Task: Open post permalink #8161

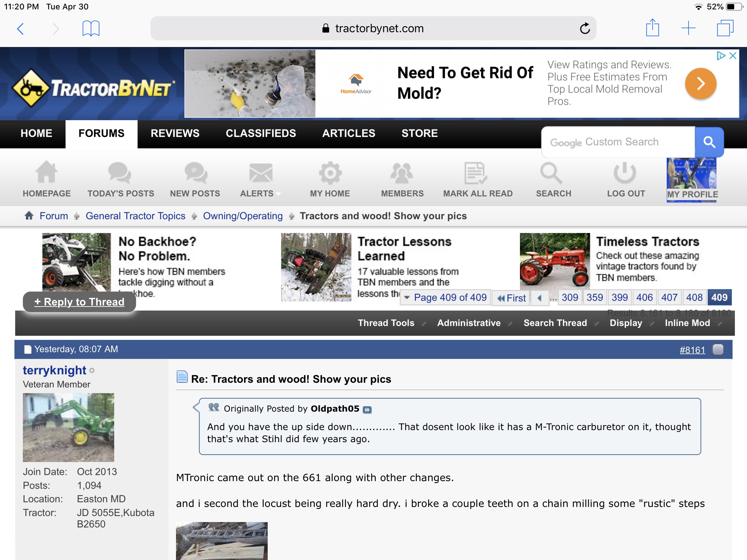Action: [x=692, y=350]
